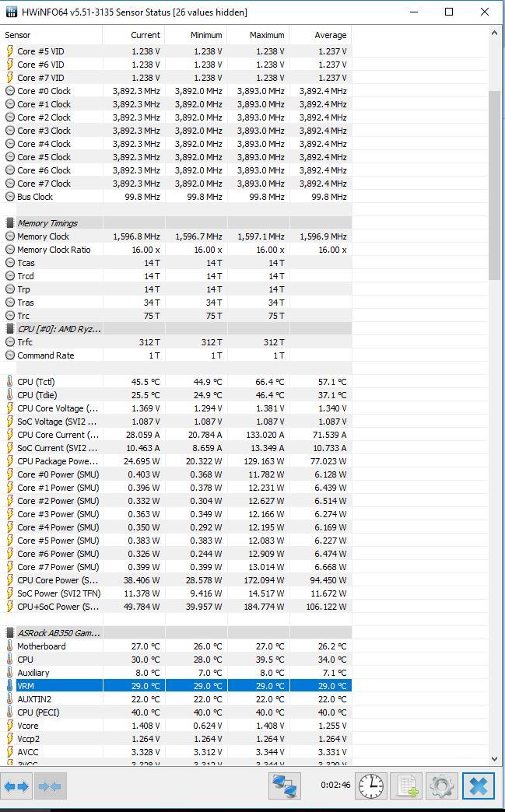Select the AUXTIN2 temperature row
505x812 pixels.
[x=176, y=699]
